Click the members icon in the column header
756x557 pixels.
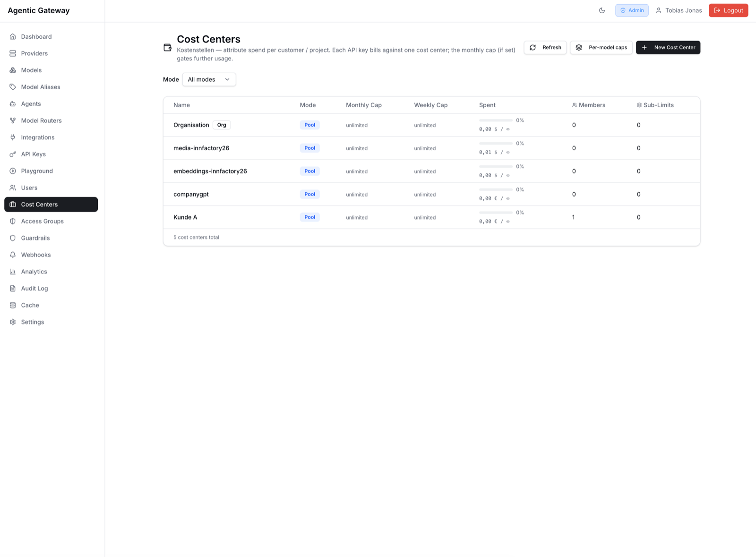[575, 105]
